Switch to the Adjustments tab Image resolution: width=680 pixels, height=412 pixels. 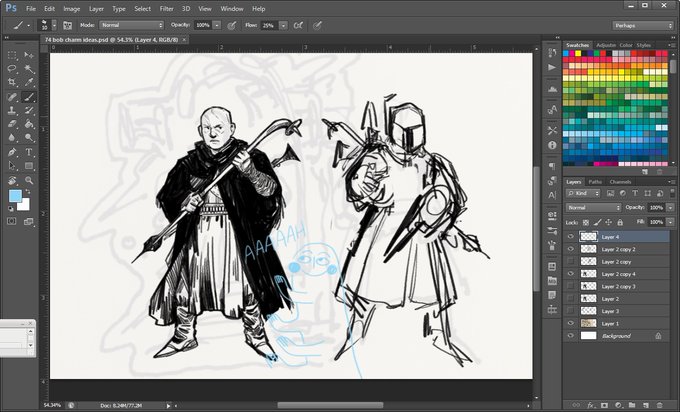[606, 45]
